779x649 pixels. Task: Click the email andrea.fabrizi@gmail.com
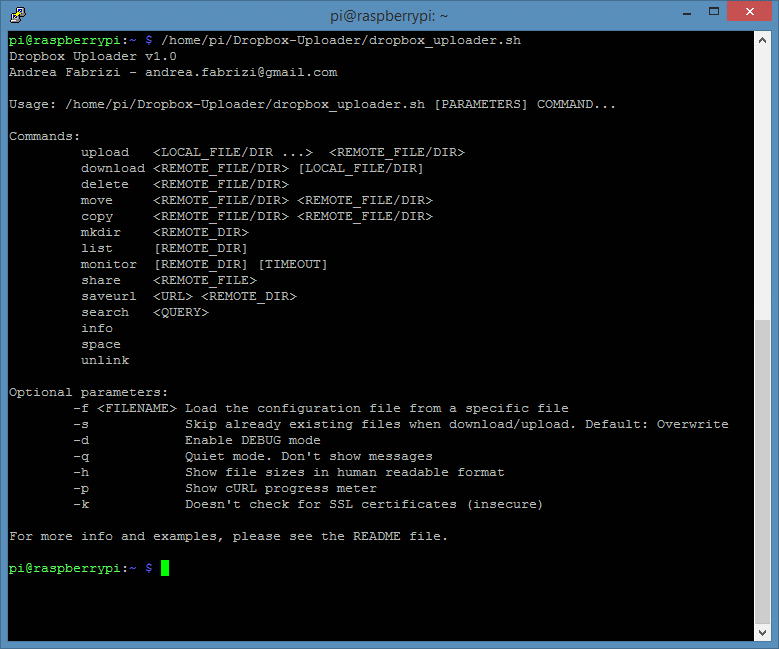coord(241,73)
